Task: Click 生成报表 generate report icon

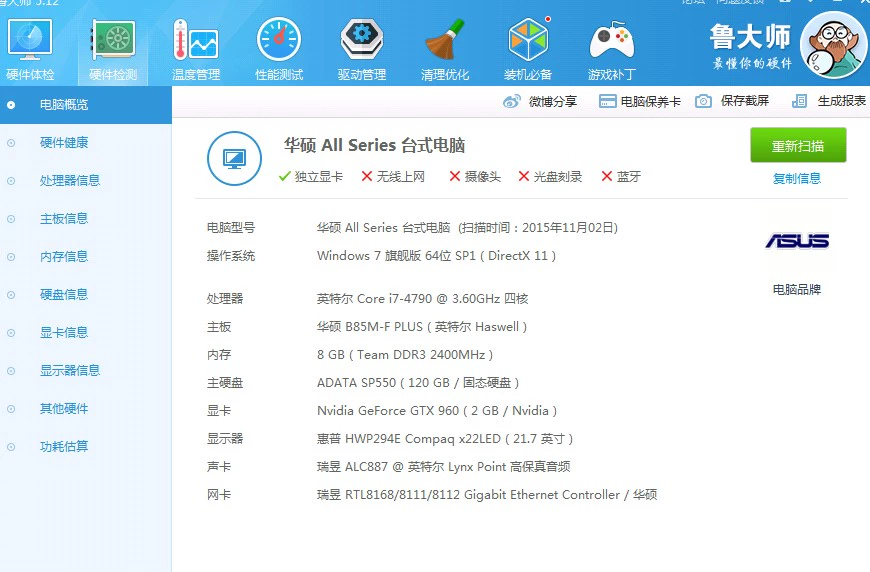Action: click(828, 101)
